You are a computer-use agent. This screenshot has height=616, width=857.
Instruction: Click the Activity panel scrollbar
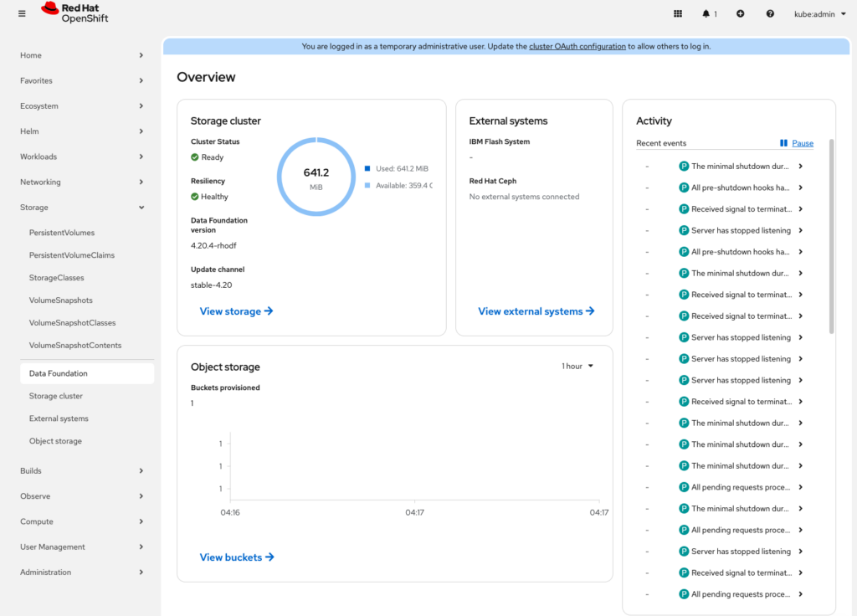(x=831, y=236)
